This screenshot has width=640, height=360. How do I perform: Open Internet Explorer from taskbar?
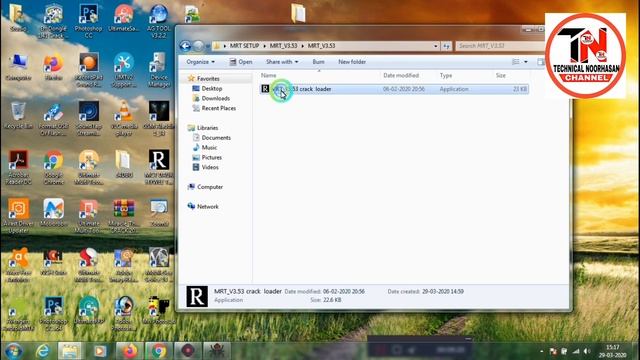click(x=42, y=351)
